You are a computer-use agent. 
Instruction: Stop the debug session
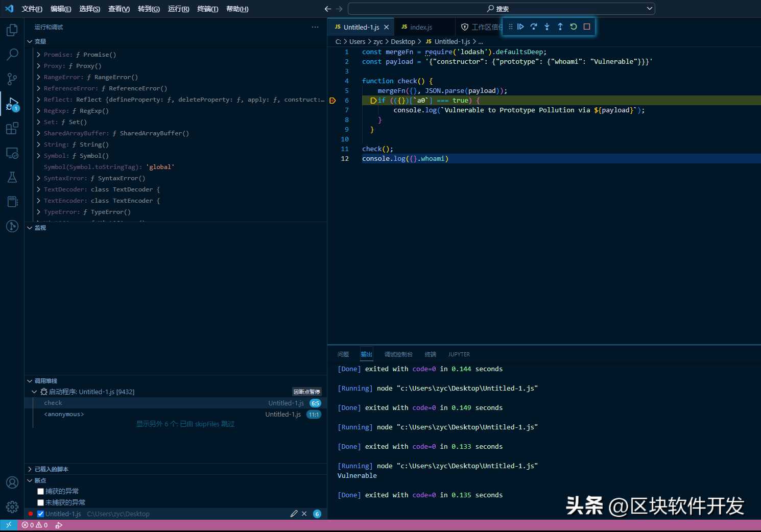[587, 27]
